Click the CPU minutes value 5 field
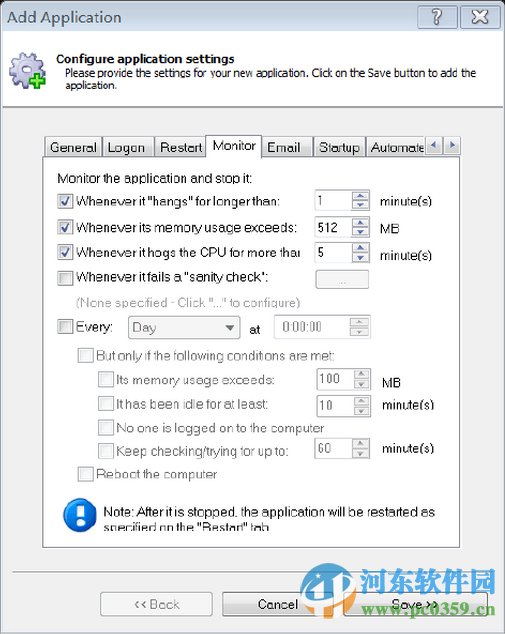Screen dimensions: 505x634 333,252
